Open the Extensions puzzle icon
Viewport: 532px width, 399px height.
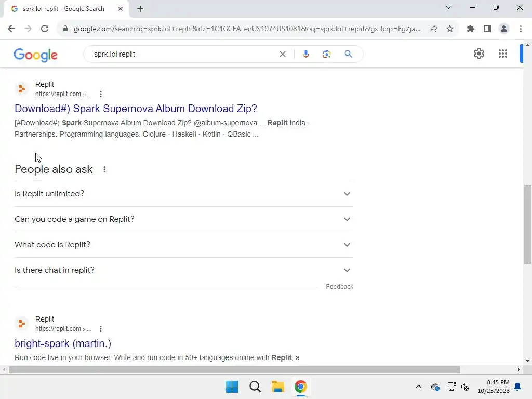click(x=470, y=29)
